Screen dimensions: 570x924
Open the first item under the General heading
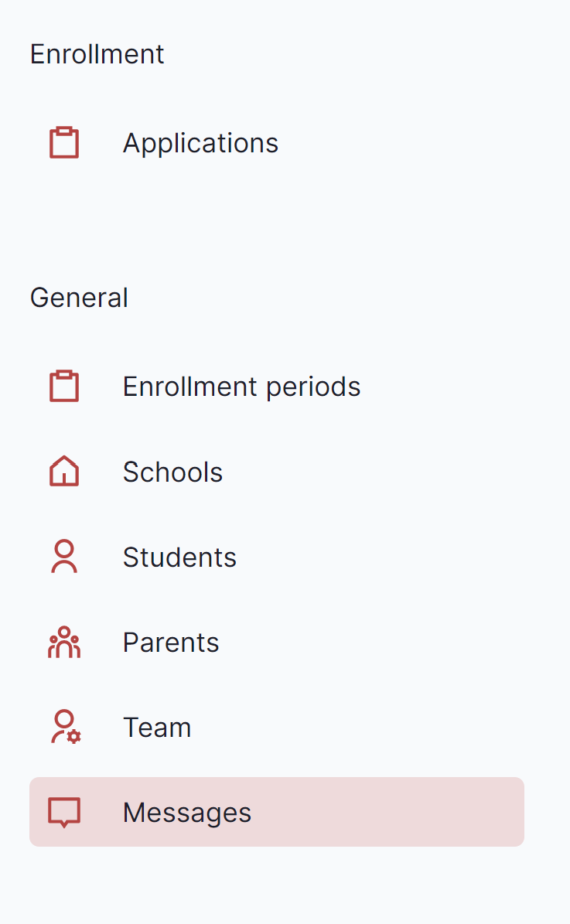coord(241,387)
